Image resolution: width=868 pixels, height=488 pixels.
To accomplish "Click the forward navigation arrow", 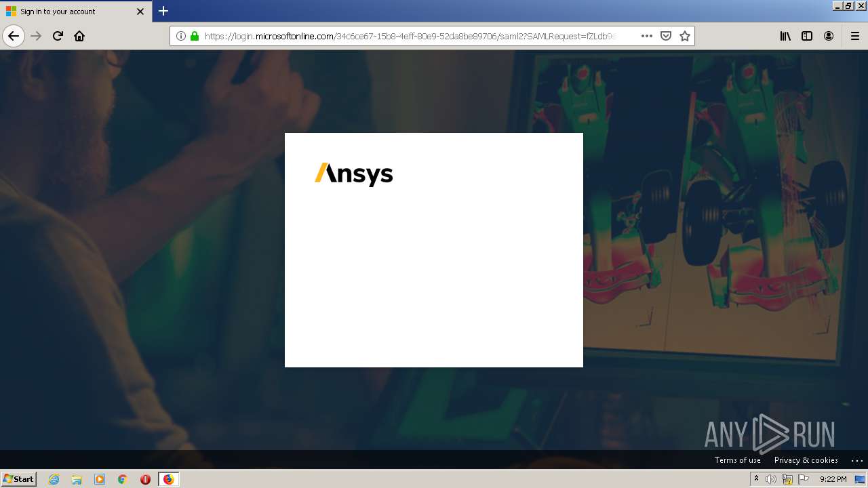I will point(37,36).
